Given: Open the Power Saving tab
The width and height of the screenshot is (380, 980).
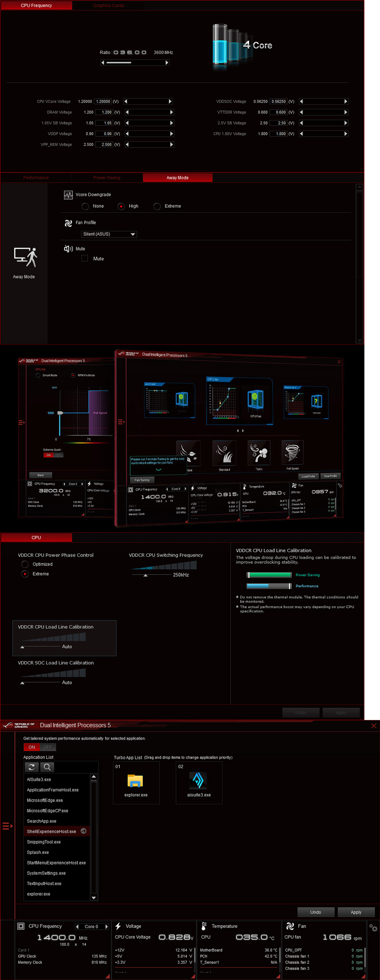Looking at the screenshot, I should pyautogui.click(x=107, y=178).
